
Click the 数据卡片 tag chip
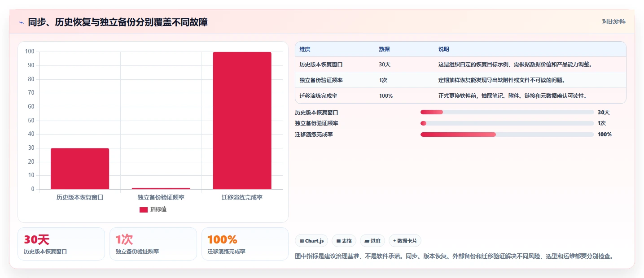coord(405,241)
